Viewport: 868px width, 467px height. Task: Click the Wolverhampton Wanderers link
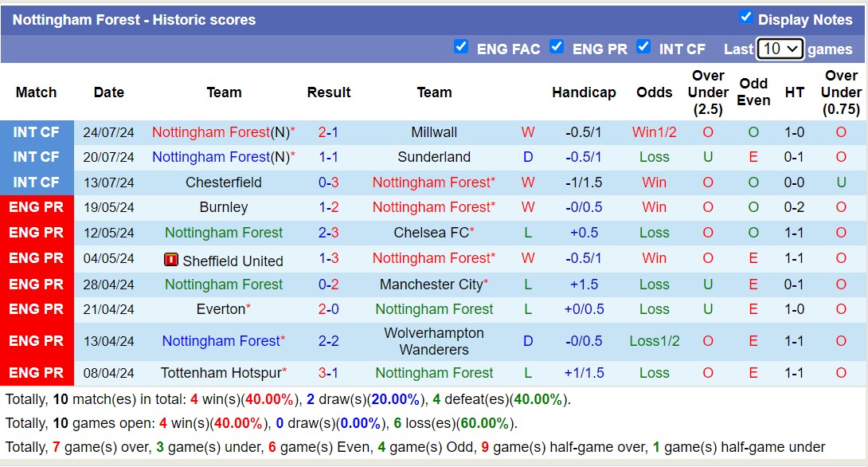point(434,340)
